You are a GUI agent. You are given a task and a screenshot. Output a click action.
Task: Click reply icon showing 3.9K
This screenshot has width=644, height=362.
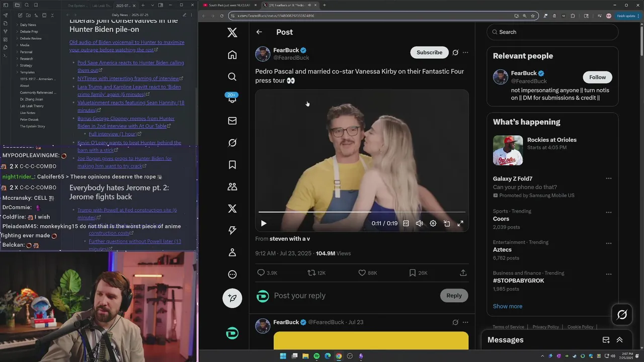(267, 273)
